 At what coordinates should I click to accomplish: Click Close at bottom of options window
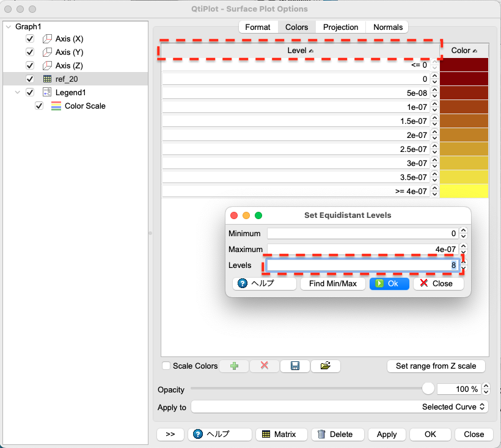tap(474, 435)
